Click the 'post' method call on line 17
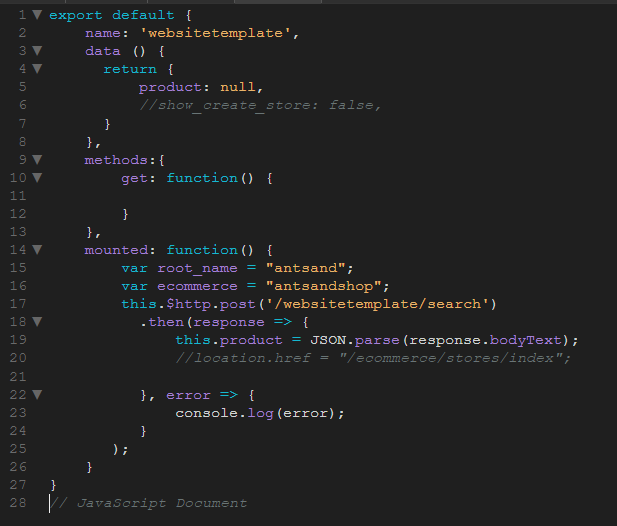Screen dimensions: 617x526 237,305
